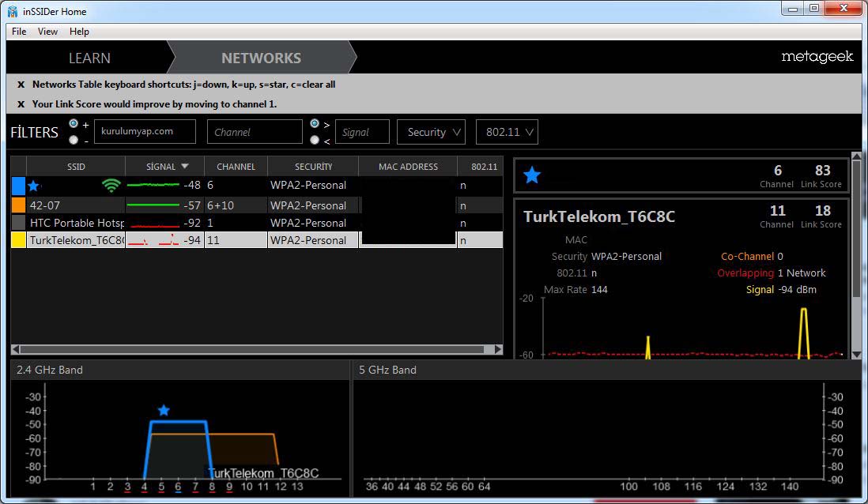Sort by MAC ADDRESS column header
This screenshot has height=504, width=868.
pos(408,166)
